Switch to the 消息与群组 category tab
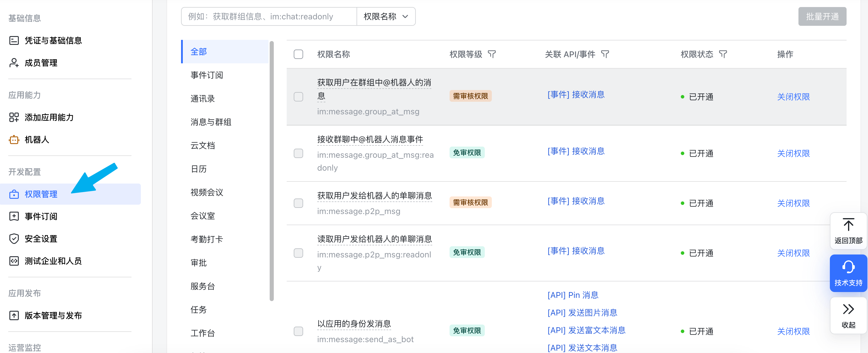The width and height of the screenshot is (868, 353). pyautogui.click(x=211, y=122)
